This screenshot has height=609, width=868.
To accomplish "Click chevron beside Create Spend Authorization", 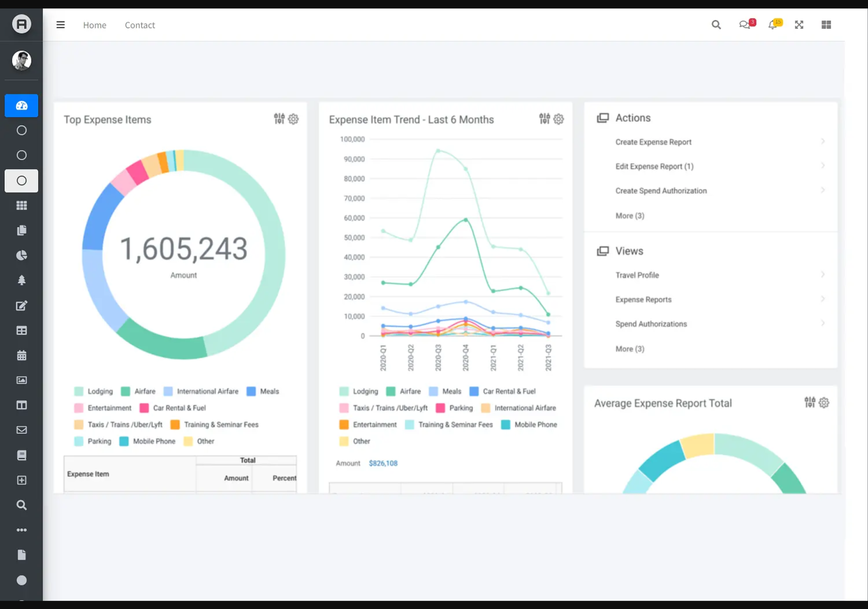I will [x=823, y=190].
